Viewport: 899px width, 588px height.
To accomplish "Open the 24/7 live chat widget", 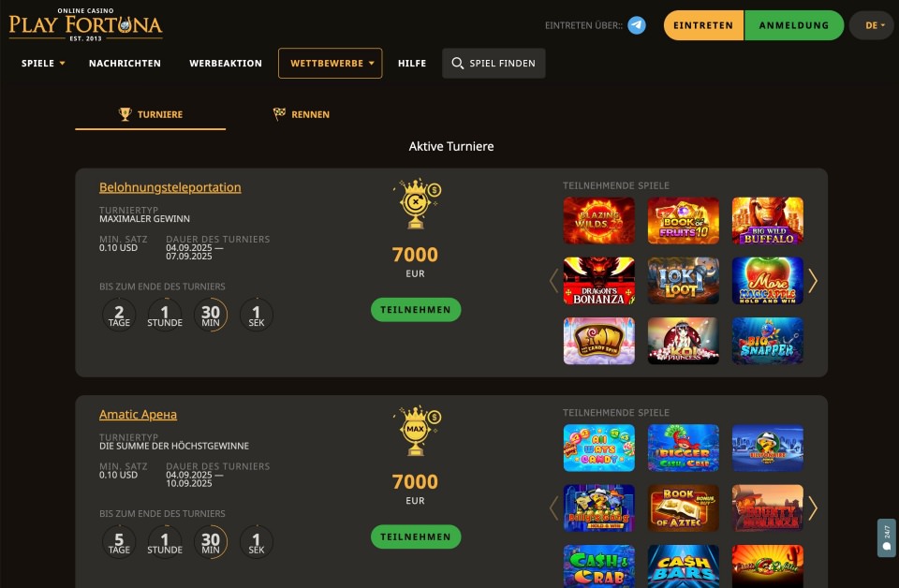I will (x=887, y=537).
